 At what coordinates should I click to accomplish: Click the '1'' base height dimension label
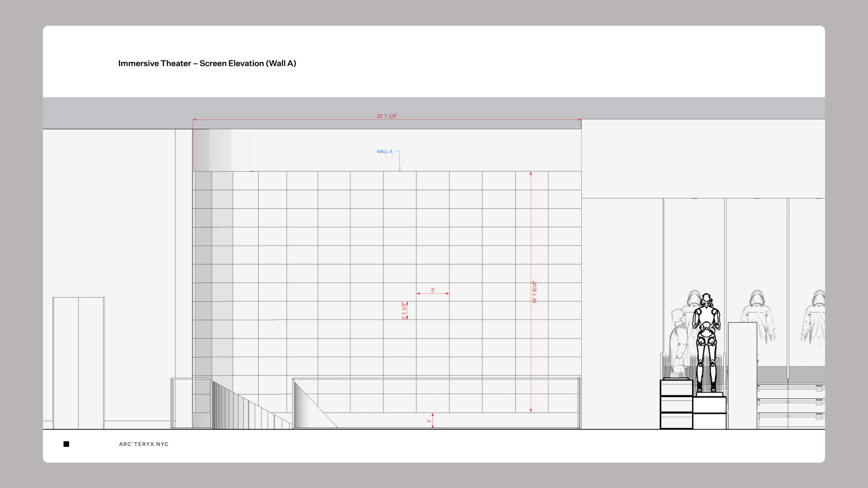pos(429,421)
